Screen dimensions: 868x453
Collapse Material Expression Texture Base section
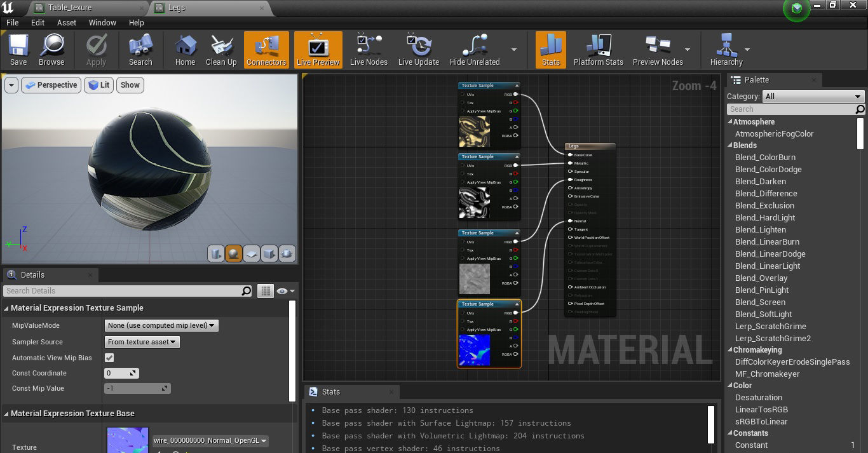pyautogui.click(x=6, y=414)
